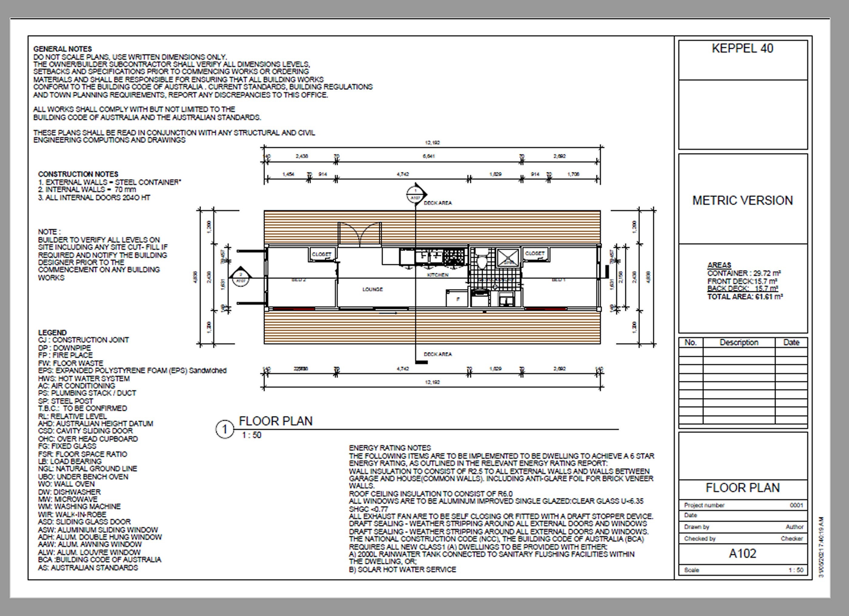The width and height of the screenshot is (849, 616).
Task: Click the 1 : 50 scale under the view title
Action: pos(252,435)
